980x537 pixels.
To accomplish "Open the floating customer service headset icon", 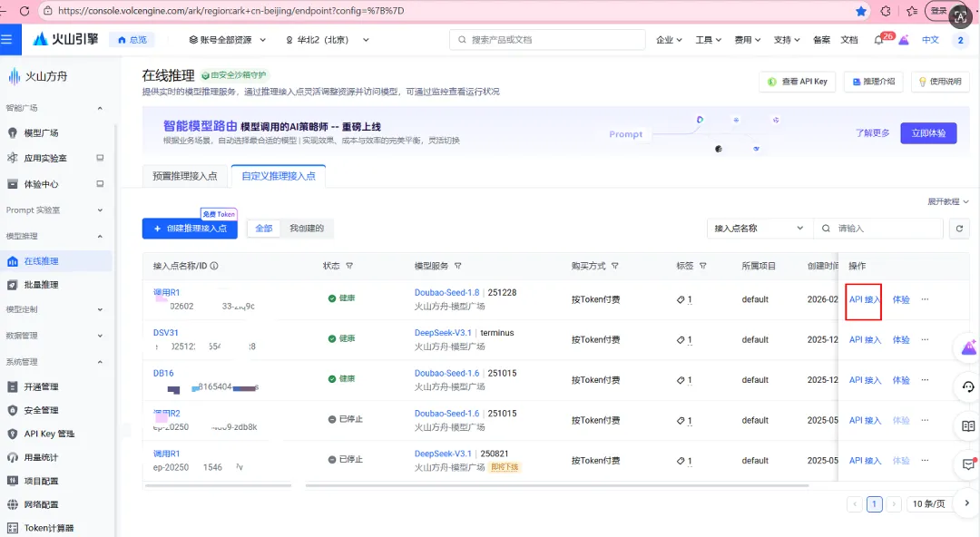I will click(968, 387).
